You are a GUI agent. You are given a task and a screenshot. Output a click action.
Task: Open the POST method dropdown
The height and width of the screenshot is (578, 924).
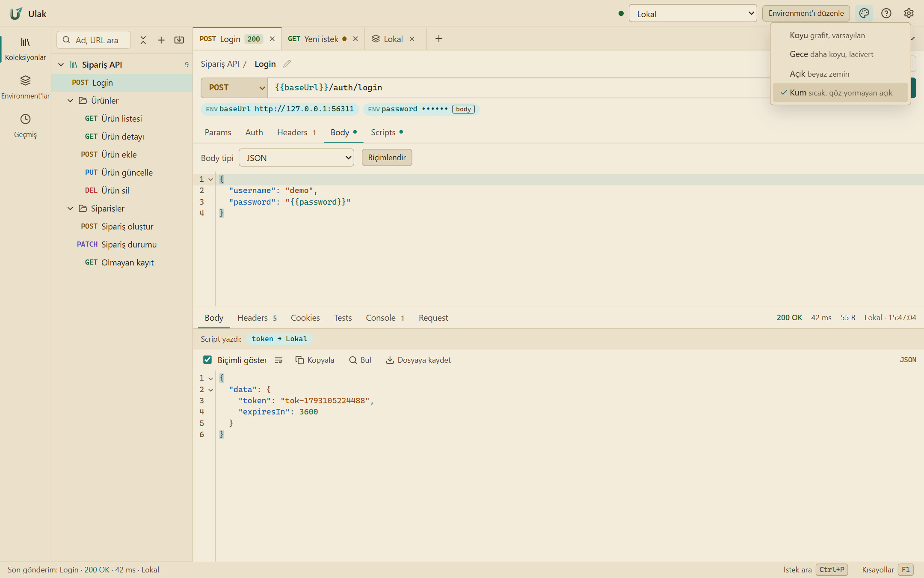pos(234,88)
